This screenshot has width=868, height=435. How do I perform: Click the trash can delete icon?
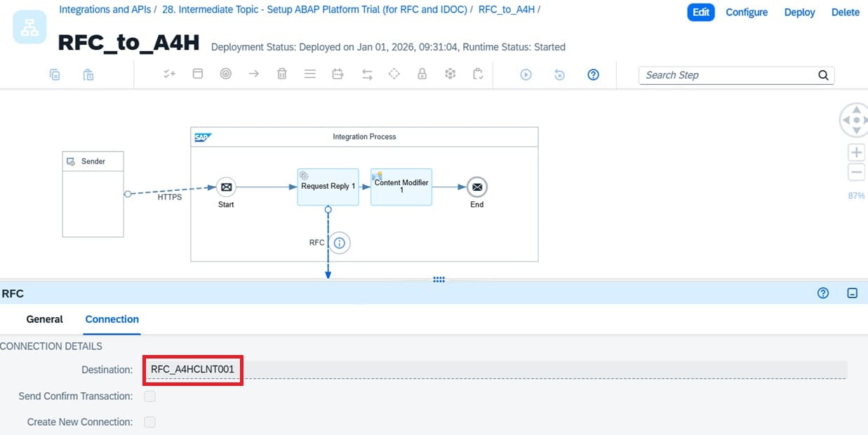click(282, 74)
